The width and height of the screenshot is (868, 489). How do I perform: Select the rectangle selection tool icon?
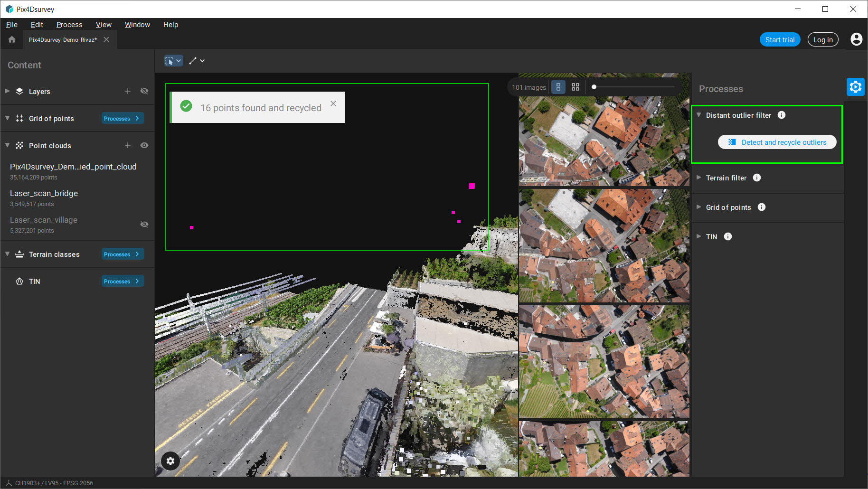(x=169, y=61)
